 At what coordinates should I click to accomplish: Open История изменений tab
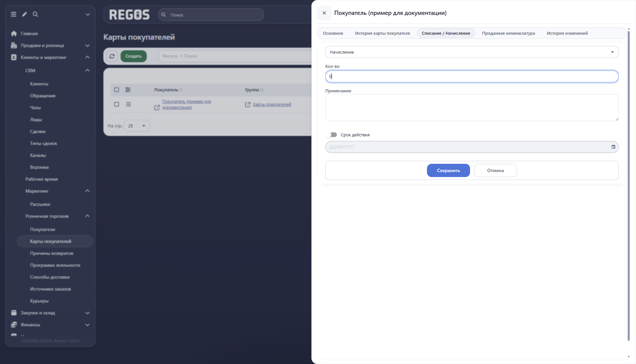coord(567,33)
